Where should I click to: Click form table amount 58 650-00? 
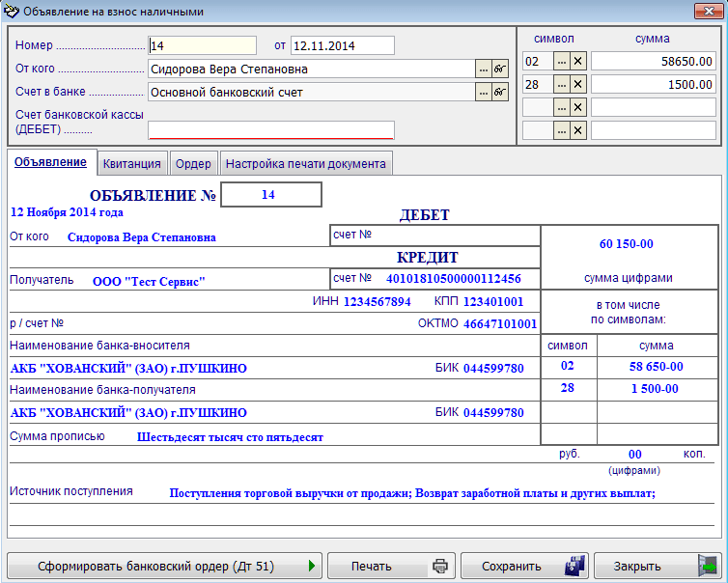click(x=656, y=366)
